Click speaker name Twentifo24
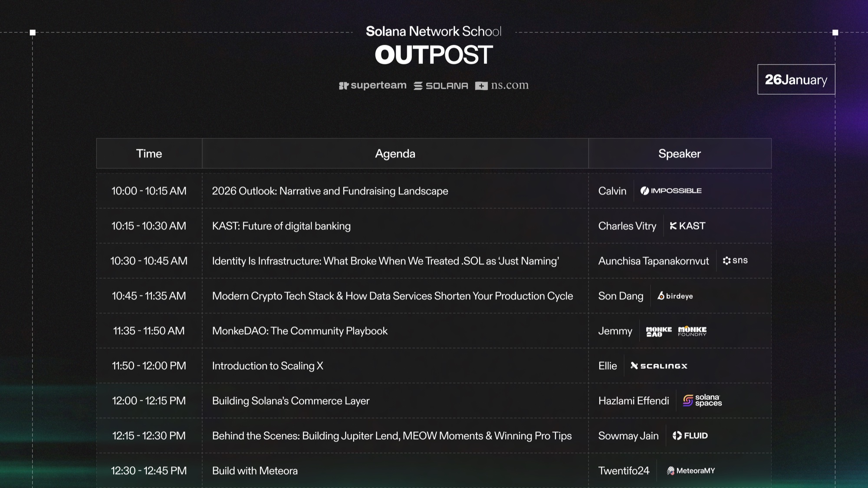The image size is (868, 488). click(624, 471)
